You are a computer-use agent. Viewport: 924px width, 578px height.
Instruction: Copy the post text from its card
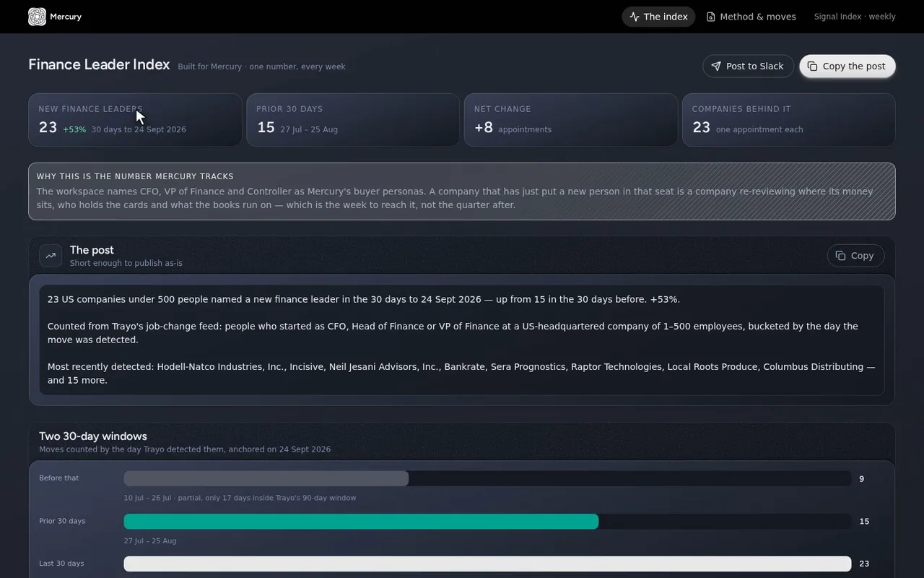[x=855, y=256]
